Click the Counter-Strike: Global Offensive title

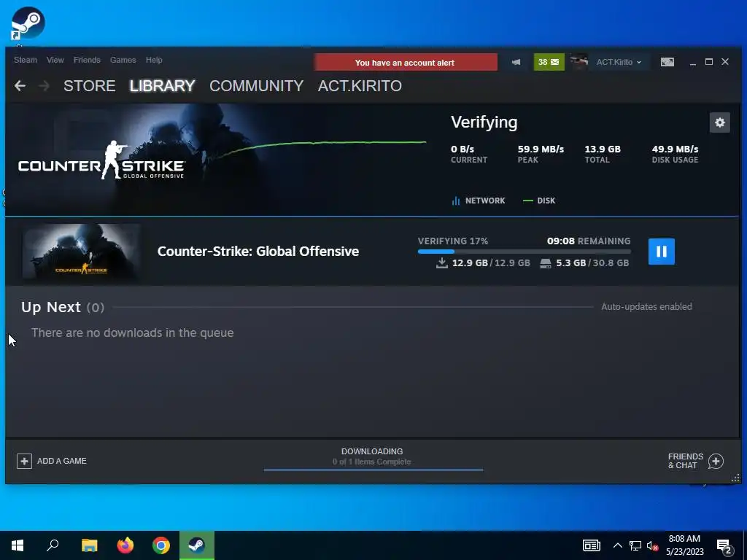(258, 252)
